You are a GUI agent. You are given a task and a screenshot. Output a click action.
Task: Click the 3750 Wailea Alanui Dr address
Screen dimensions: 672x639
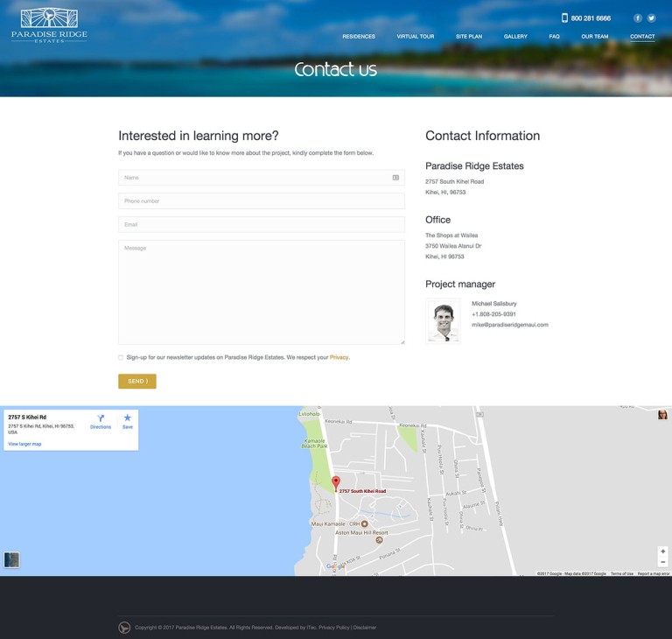(453, 246)
